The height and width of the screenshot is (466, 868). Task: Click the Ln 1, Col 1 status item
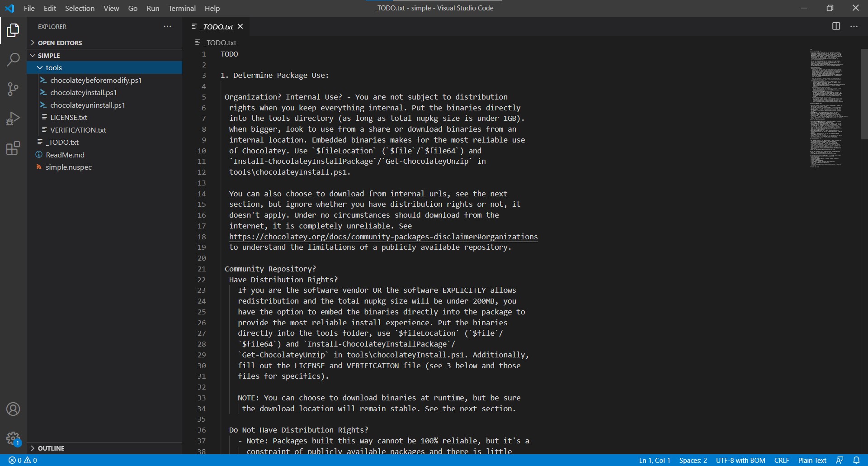pos(654,460)
